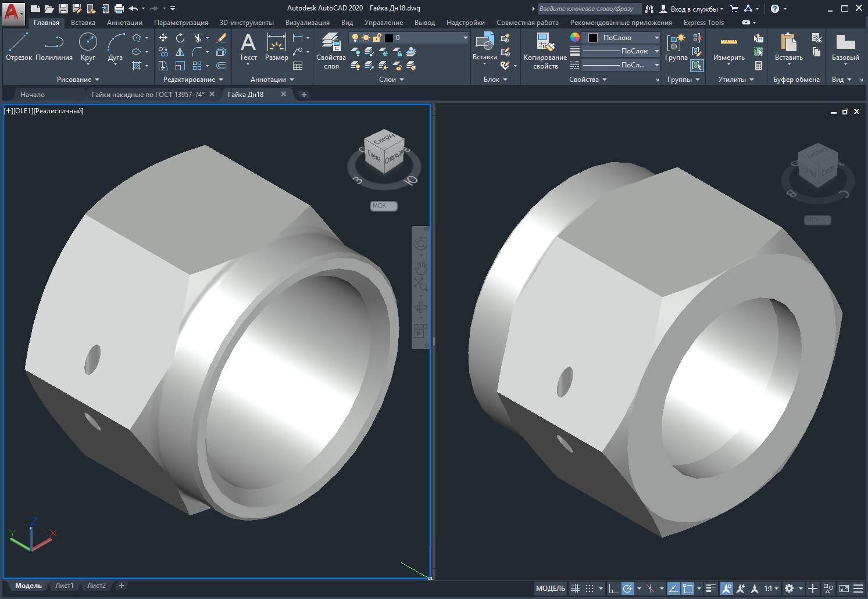Click the Измерить measure tool
The image size is (868, 599).
(x=729, y=46)
